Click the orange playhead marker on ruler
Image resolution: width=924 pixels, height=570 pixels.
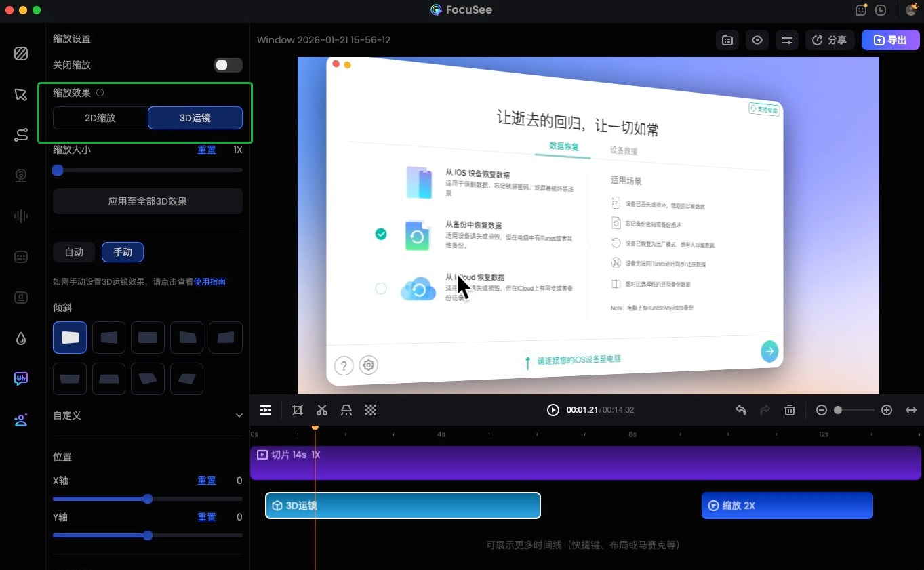click(x=315, y=427)
